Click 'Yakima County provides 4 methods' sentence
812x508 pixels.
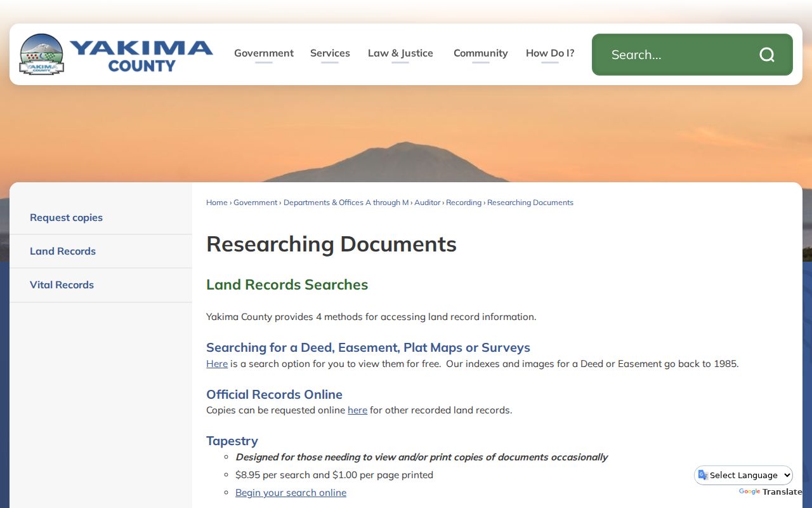coord(371,317)
